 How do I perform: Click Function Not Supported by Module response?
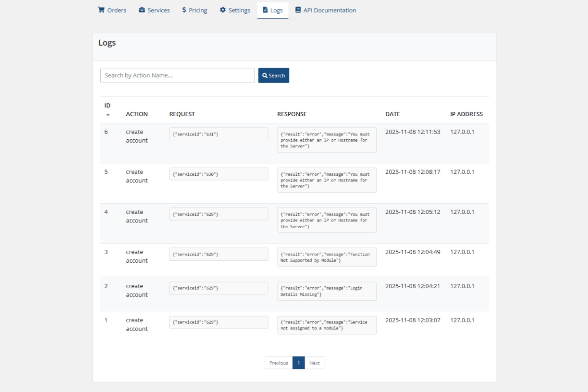(x=327, y=257)
